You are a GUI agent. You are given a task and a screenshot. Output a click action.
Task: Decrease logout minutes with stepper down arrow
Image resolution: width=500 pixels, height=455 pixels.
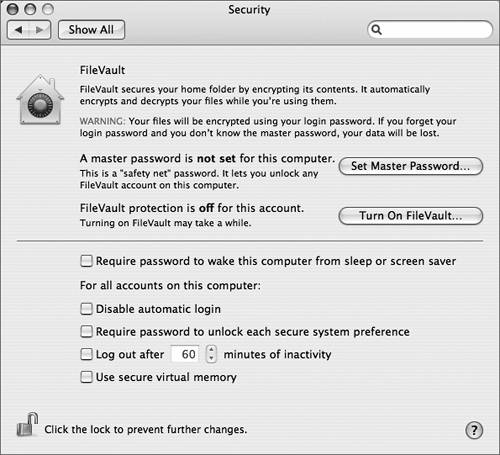pos(211,358)
